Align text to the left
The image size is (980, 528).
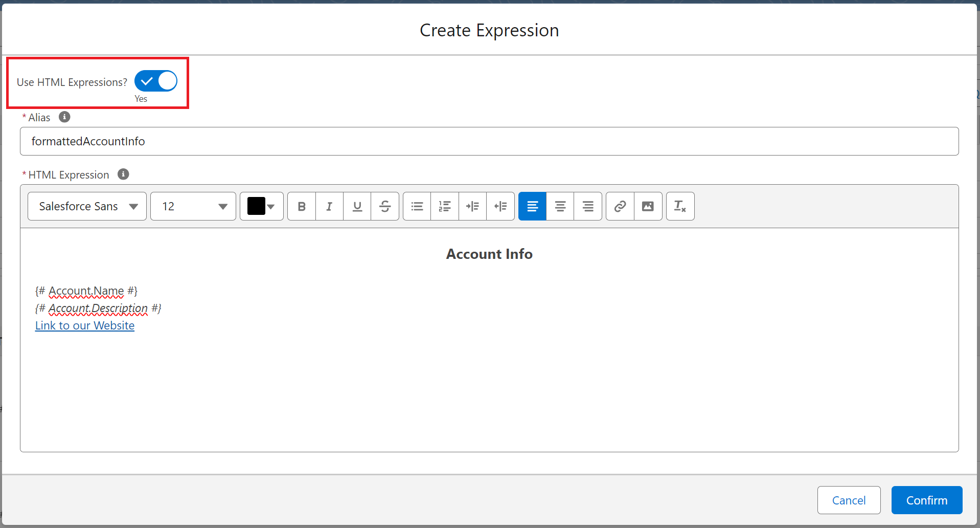point(532,206)
